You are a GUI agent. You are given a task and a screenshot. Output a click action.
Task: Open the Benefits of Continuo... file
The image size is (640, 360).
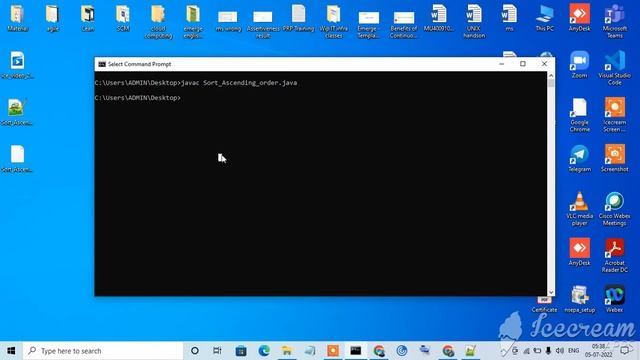coord(403,24)
